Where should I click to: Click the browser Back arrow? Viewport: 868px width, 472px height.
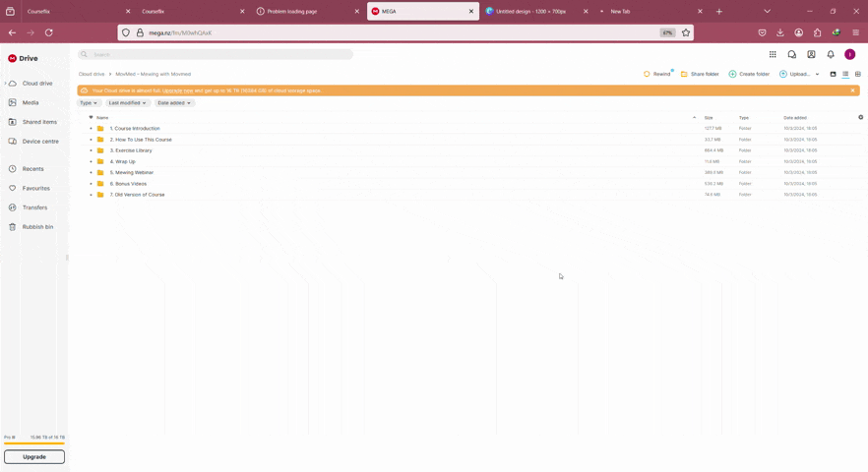tap(12, 32)
